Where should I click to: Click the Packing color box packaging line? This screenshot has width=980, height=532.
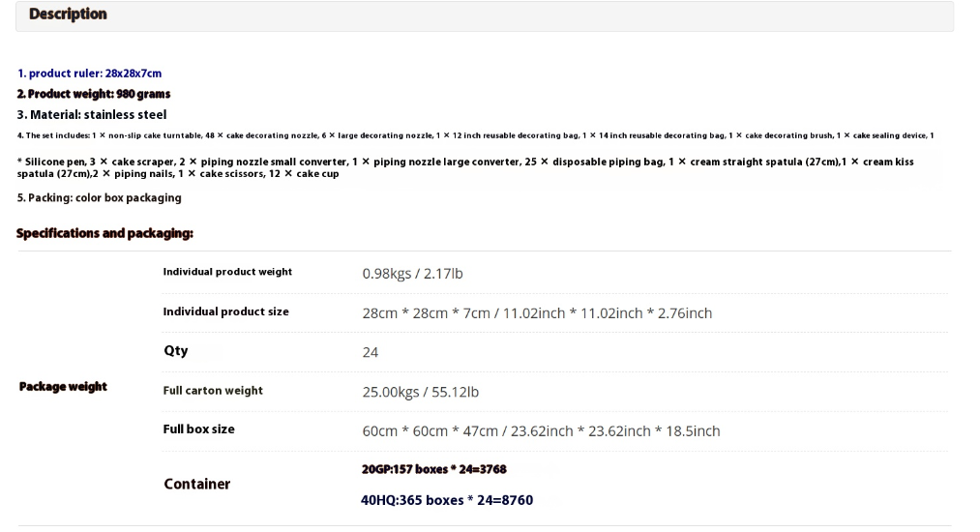pos(99,197)
